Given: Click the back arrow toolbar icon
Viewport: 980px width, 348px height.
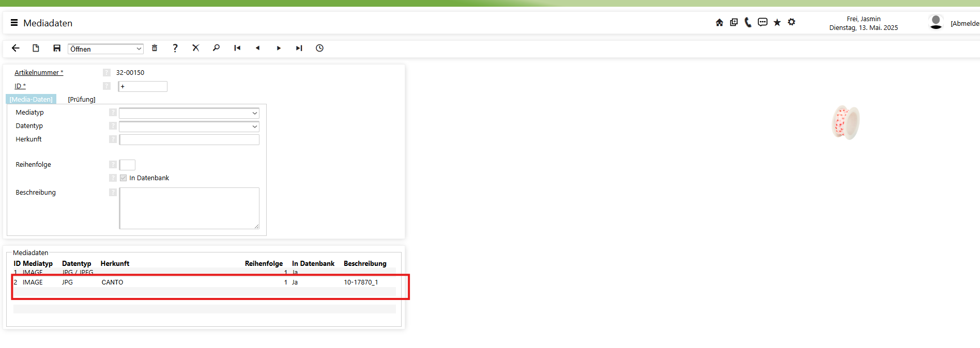Looking at the screenshot, I should pos(16,48).
